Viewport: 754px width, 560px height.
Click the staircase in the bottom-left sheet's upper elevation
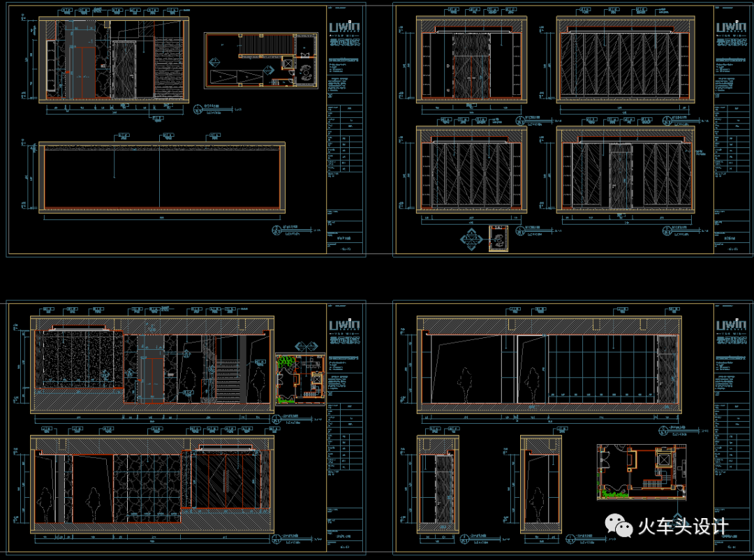229,381
